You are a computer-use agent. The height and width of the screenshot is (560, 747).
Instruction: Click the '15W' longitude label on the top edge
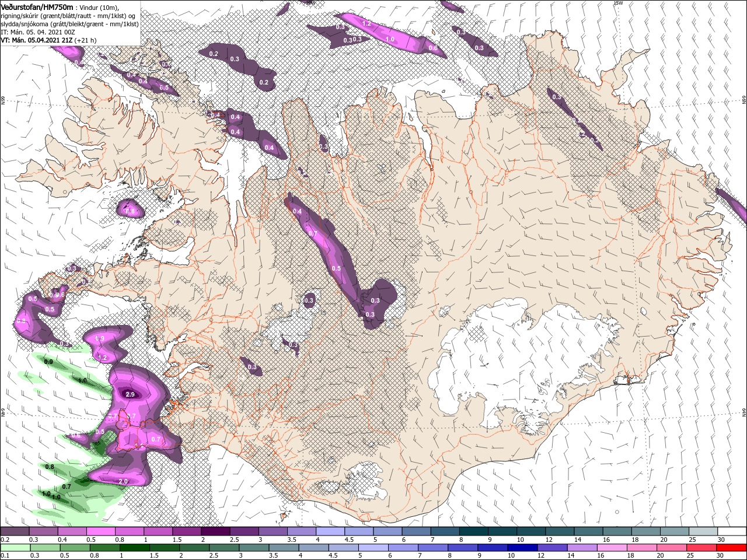pos(618,3)
